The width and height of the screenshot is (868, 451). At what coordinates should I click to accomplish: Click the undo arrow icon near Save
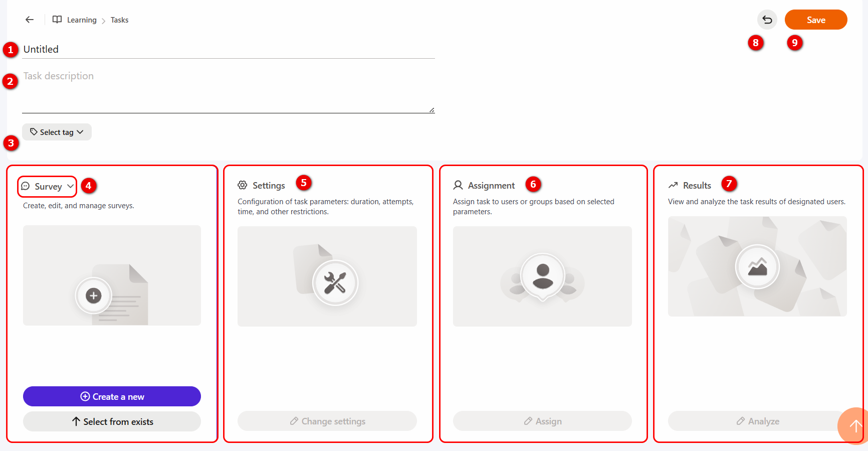pyautogui.click(x=767, y=20)
